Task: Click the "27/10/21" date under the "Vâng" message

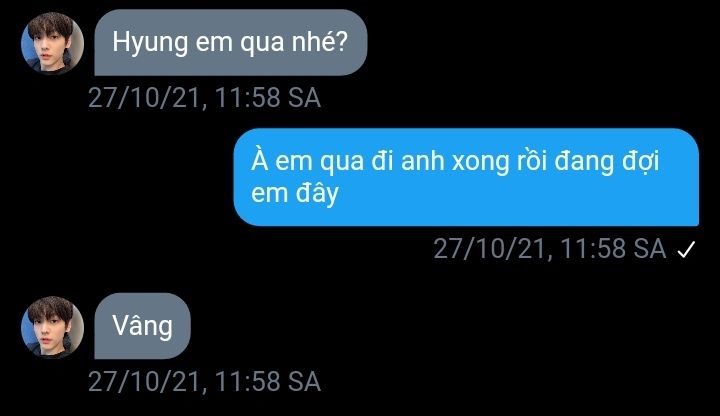Action: pos(145,382)
